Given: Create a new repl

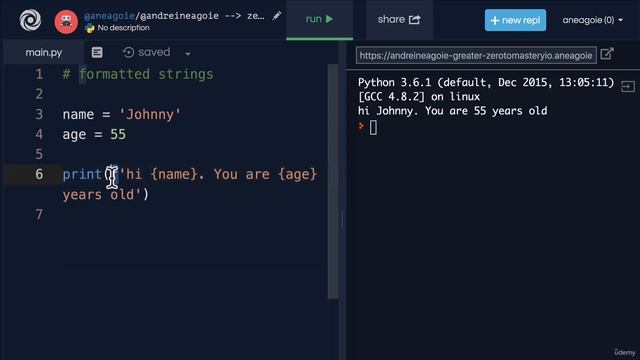Looking at the screenshot, I should point(515,20).
